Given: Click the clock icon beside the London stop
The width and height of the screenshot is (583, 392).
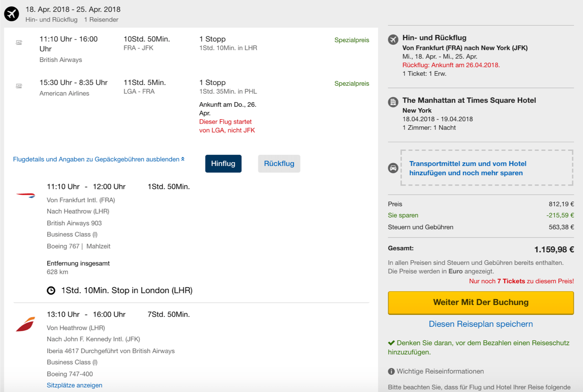Looking at the screenshot, I should point(51,291).
